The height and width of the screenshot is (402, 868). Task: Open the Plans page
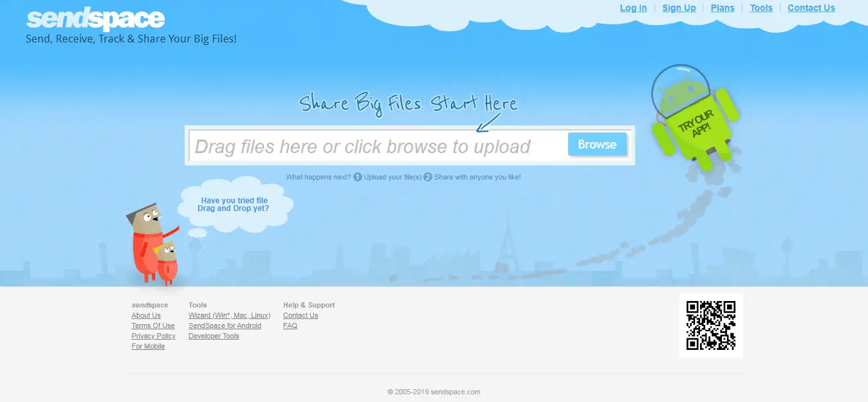tap(723, 8)
